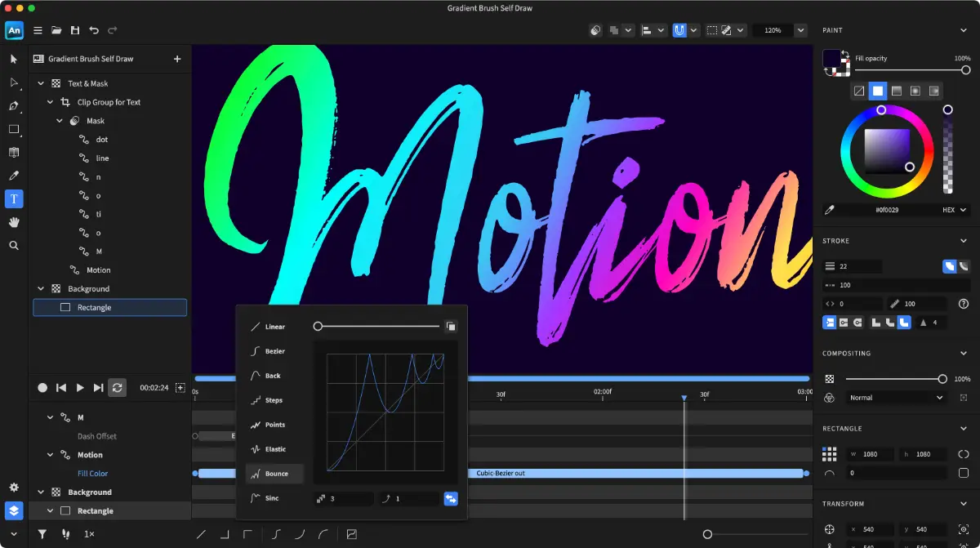The image size is (980, 548).
Task: Click HEX to switch the color format
Action: click(948, 210)
